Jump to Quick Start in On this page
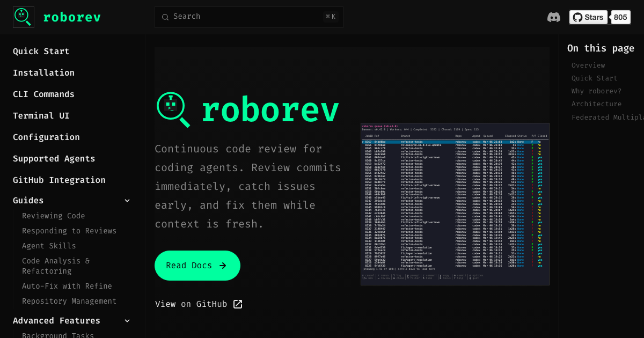 coord(595,78)
